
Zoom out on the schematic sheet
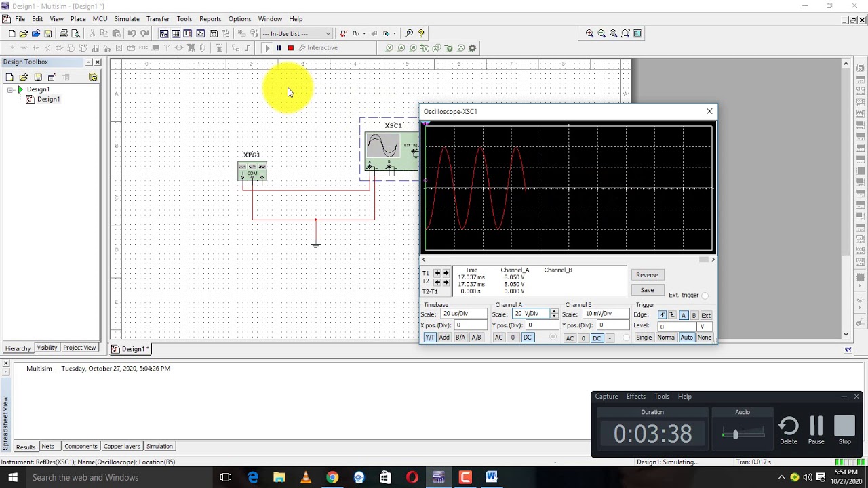click(x=601, y=33)
